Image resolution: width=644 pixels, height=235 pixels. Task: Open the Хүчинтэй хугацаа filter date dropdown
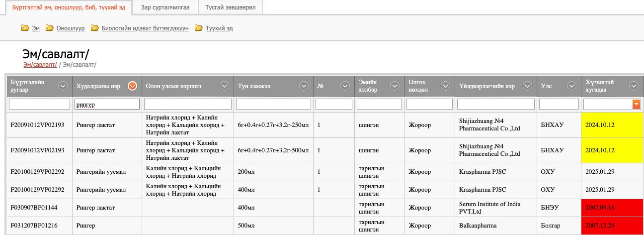pos(636,104)
